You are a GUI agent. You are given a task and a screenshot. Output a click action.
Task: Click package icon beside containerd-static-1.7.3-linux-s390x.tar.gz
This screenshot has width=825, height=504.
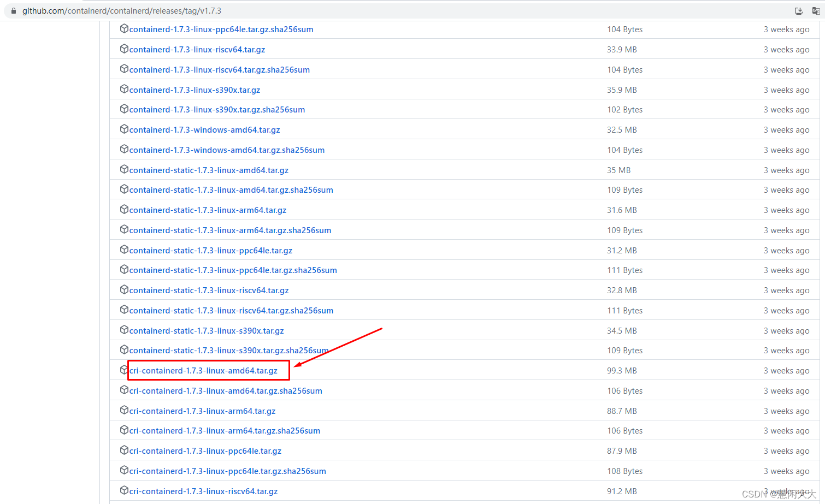[x=124, y=330]
